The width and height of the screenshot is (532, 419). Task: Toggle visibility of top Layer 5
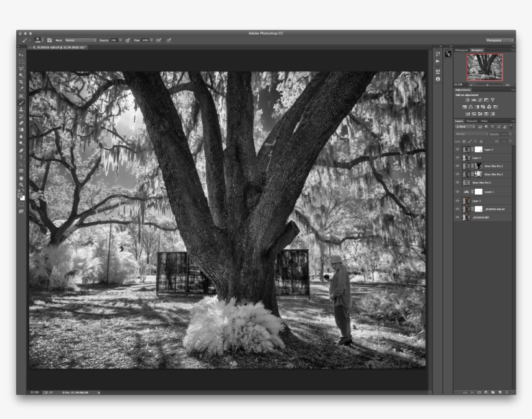pos(457,149)
